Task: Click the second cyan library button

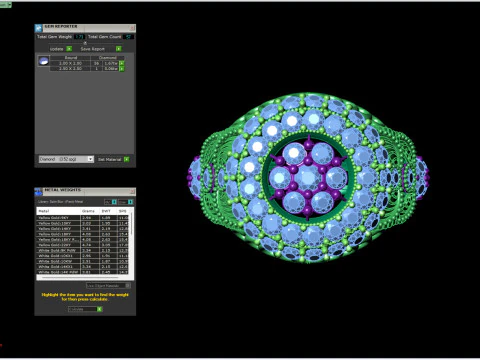Action: click(x=130, y=202)
